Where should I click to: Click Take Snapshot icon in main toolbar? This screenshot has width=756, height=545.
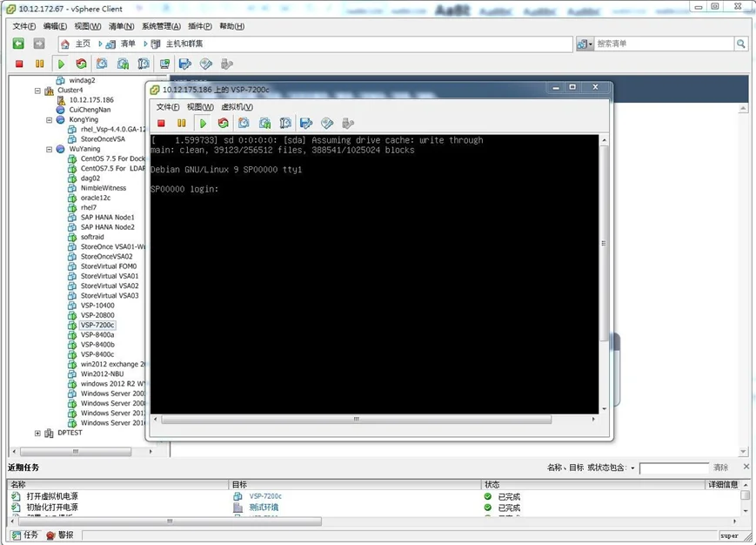click(x=102, y=64)
